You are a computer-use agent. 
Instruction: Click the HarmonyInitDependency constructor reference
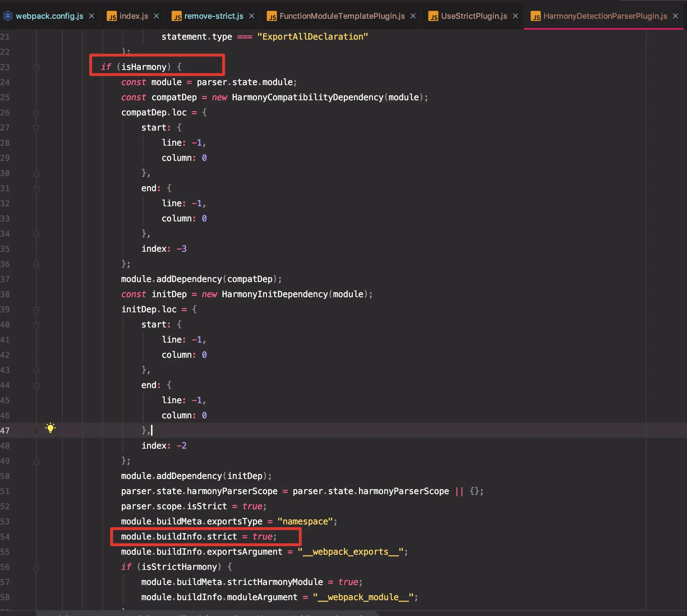(275, 294)
